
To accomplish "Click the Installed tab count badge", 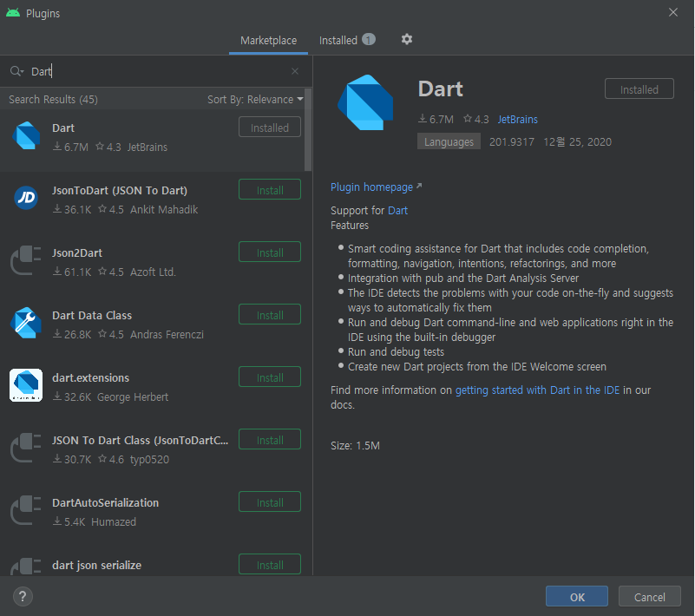I will [369, 39].
